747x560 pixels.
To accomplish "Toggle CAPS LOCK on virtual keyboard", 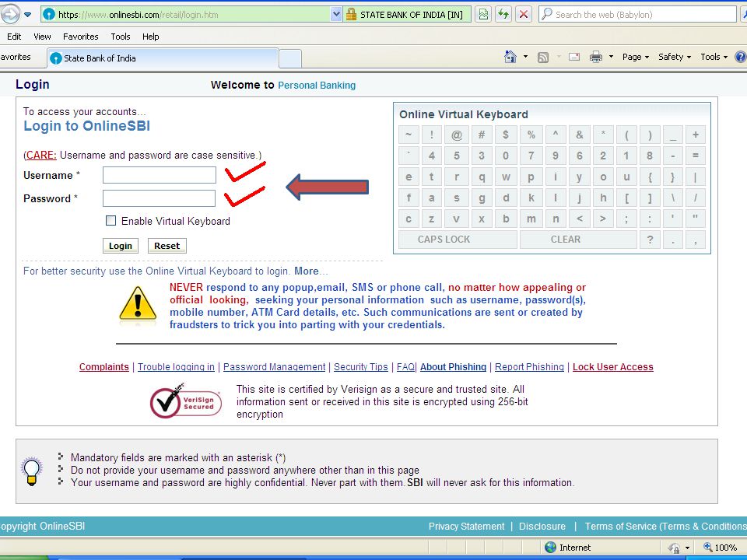I will (458, 240).
